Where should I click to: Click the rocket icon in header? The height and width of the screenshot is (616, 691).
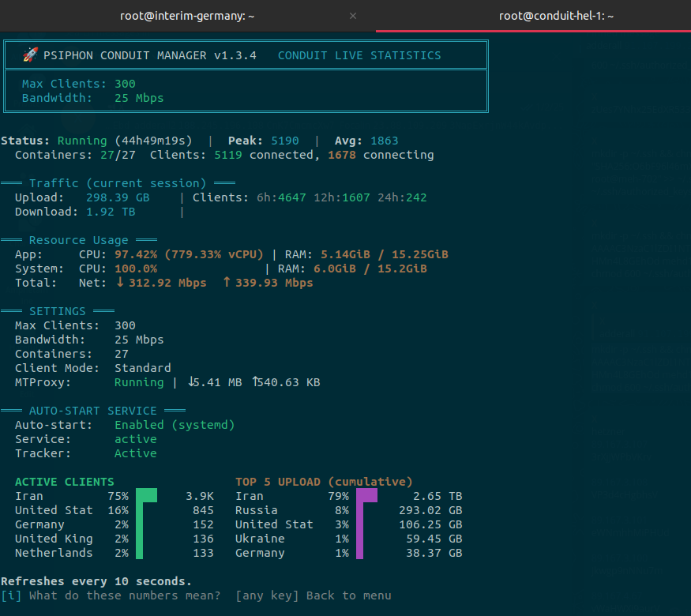pos(30,55)
